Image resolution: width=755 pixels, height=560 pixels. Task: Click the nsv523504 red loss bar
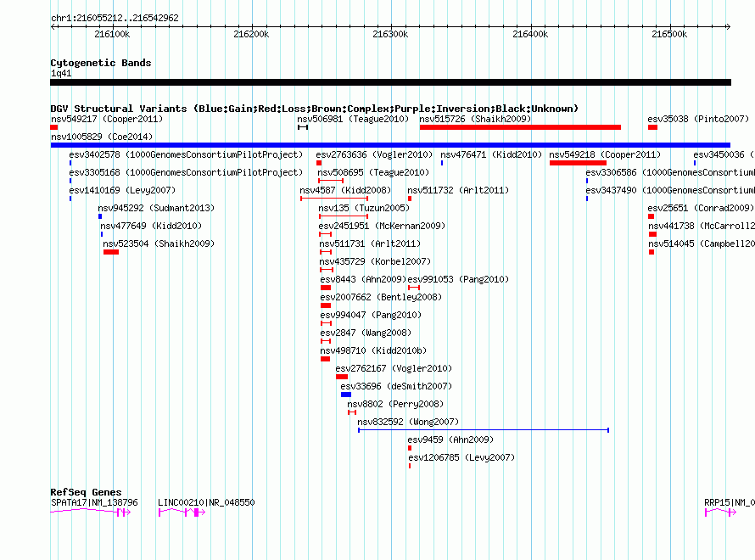point(111,252)
